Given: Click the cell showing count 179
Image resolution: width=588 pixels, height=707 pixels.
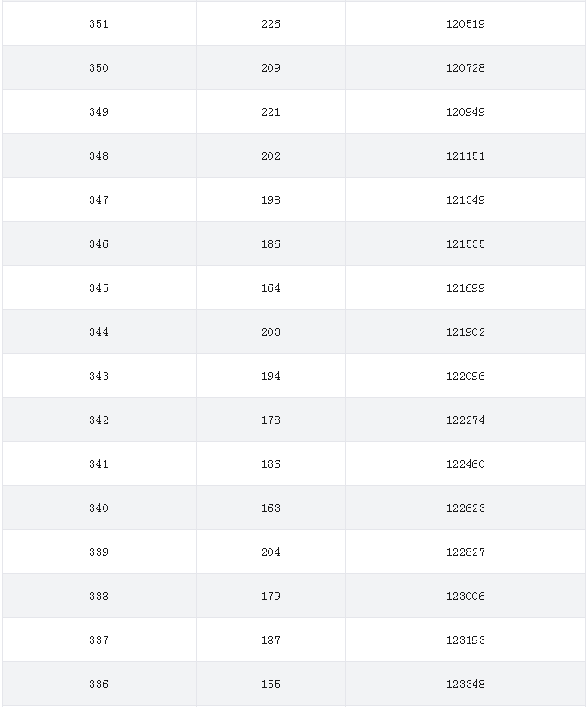Looking at the screenshot, I should pyautogui.click(x=271, y=597).
